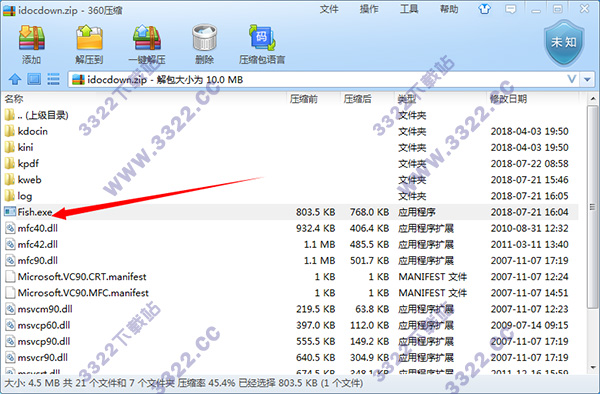
Task: Expand the address bar path dropdown V
Action: [572, 80]
